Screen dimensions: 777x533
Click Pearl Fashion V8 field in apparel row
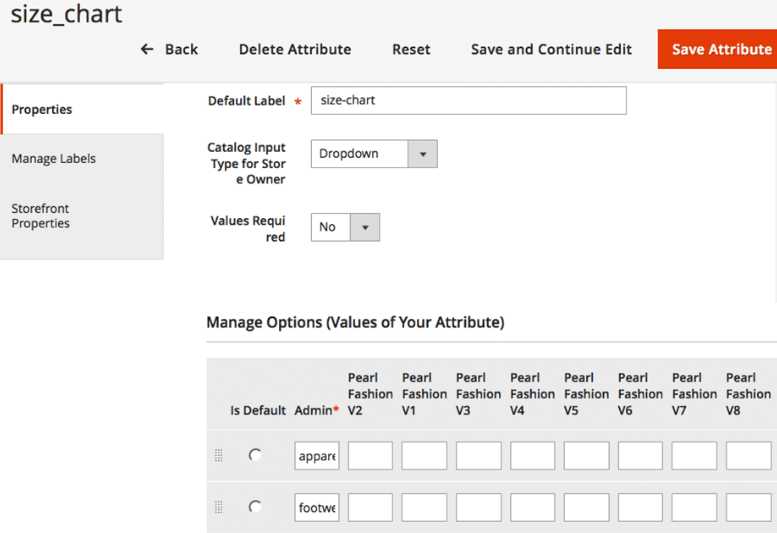click(x=748, y=456)
